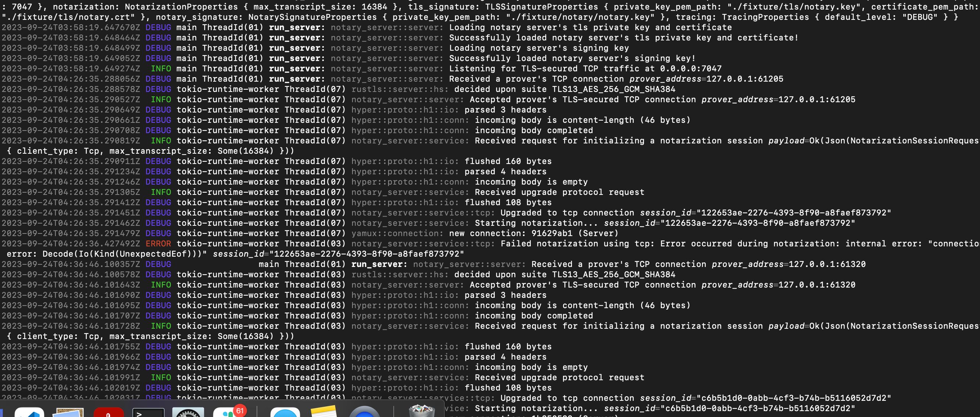Image resolution: width=980 pixels, height=417 pixels.
Task: Click "Loading notary server's tls private key and certificate"
Action: pos(590,27)
